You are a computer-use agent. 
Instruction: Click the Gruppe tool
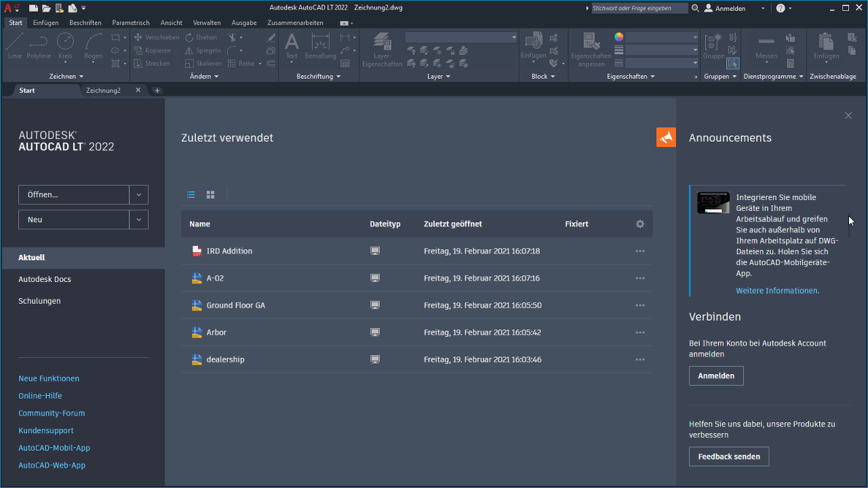pyautogui.click(x=713, y=46)
